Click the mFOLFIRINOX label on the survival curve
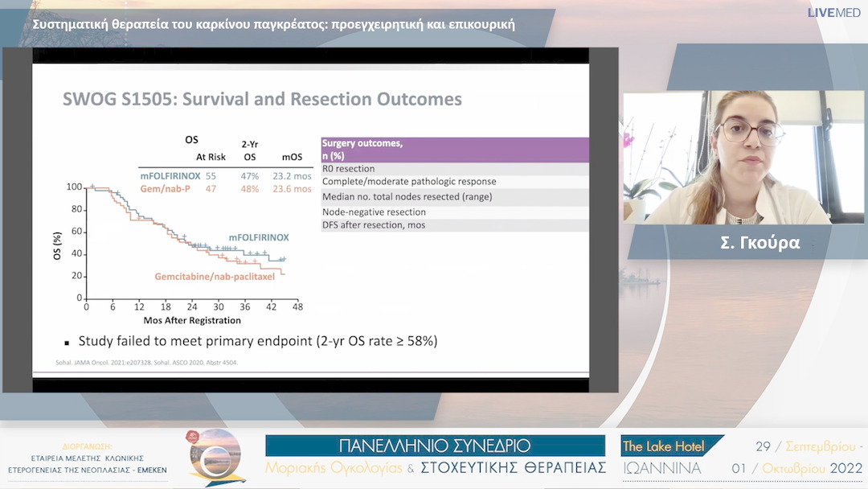The width and height of the screenshot is (868, 489). point(258,238)
